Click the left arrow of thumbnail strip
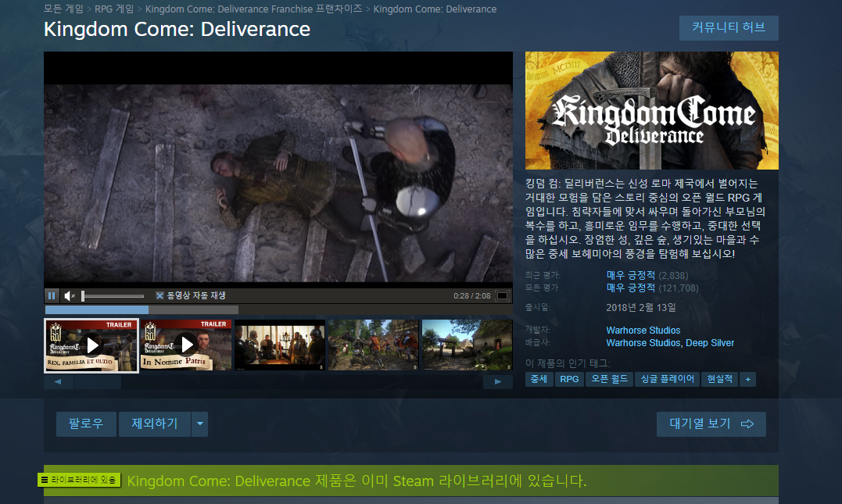Viewport: 842px width, 504px height. click(58, 381)
